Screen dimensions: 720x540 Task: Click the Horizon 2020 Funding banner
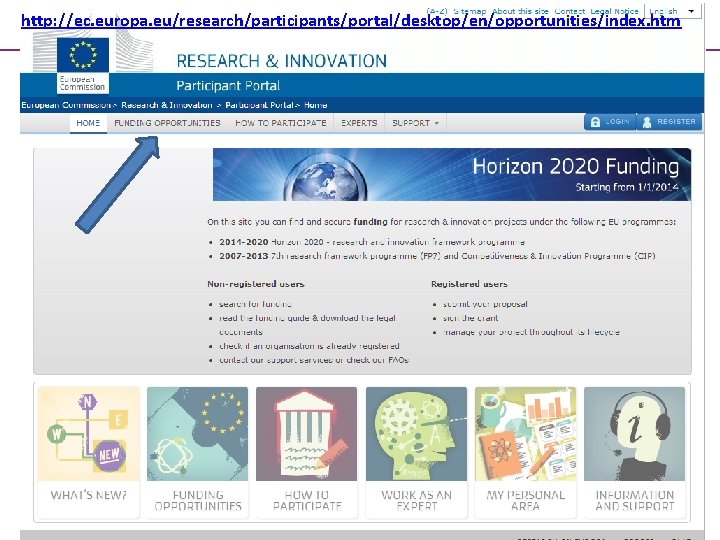point(452,174)
